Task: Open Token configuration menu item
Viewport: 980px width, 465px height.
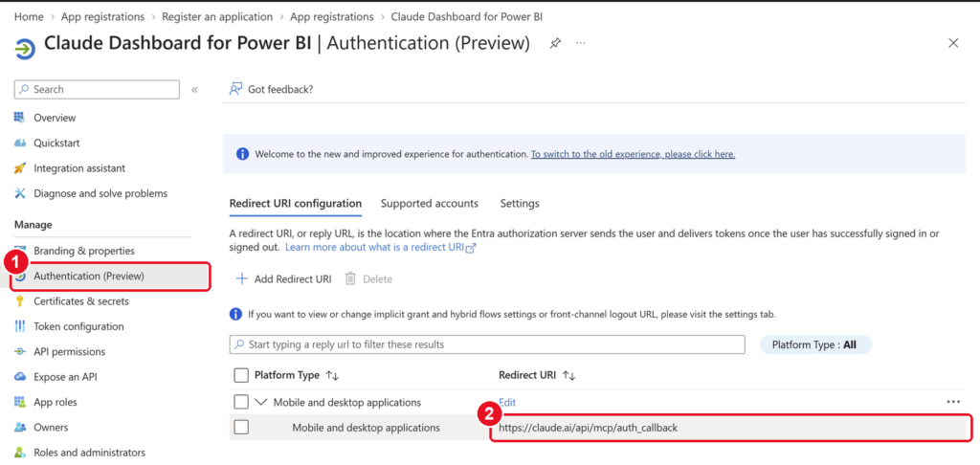Action: pyautogui.click(x=78, y=326)
